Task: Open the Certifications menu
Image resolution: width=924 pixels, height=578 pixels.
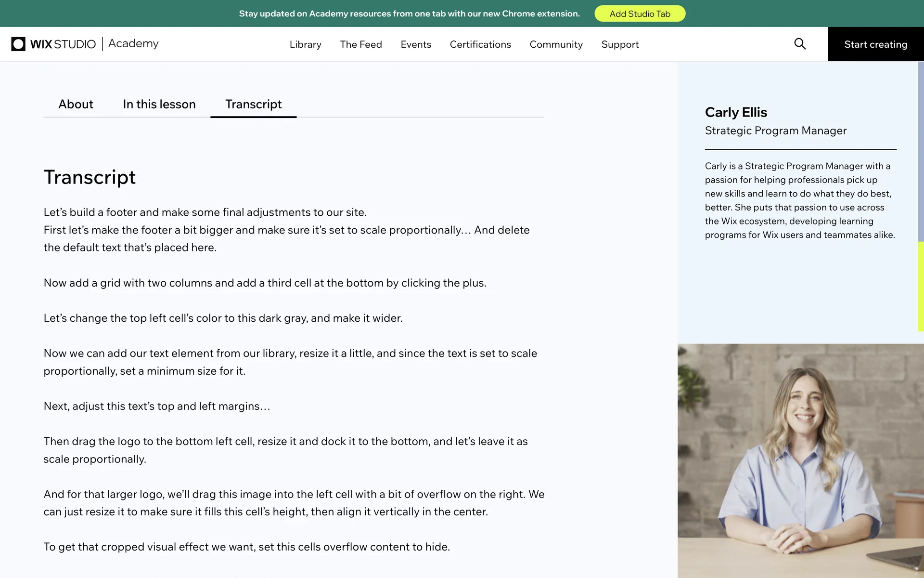Action: (x=480, y=44)
